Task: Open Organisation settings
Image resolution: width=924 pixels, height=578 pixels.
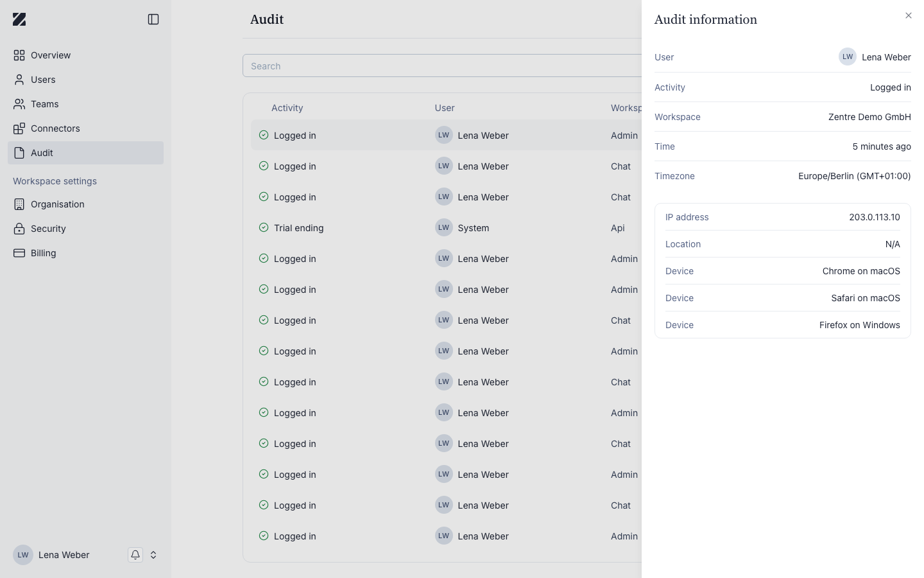Action: tap(85, 204)
